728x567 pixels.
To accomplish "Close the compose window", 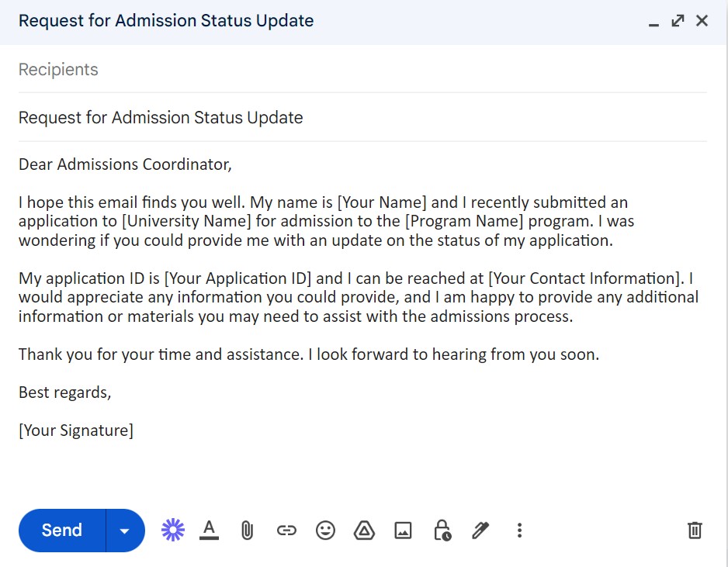I will pyautogui.click(x=702, y=21).
